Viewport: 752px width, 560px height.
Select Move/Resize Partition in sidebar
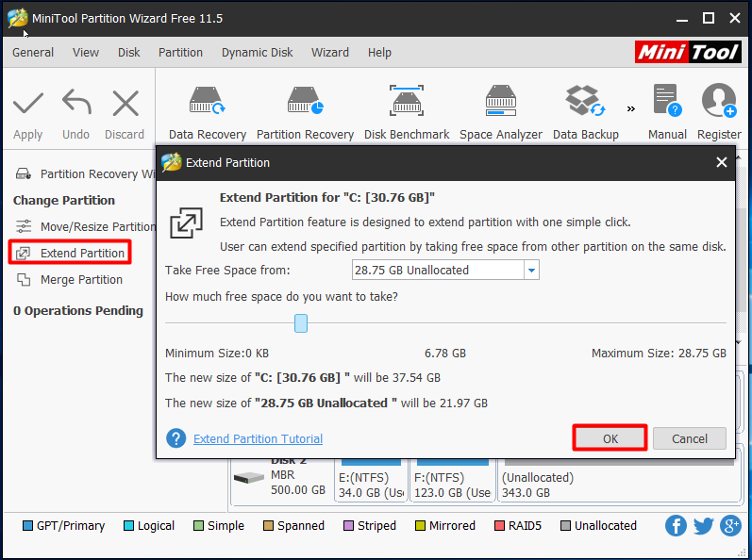(85, 226)
